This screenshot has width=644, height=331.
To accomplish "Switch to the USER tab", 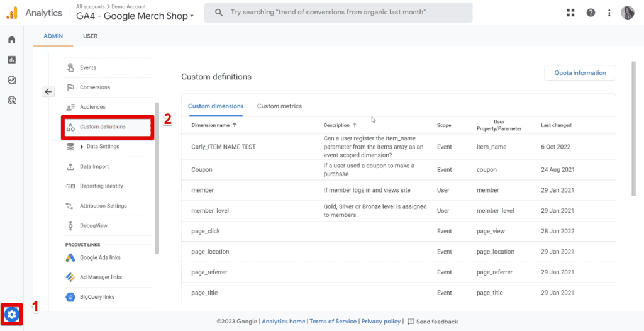I will [90, 36].
